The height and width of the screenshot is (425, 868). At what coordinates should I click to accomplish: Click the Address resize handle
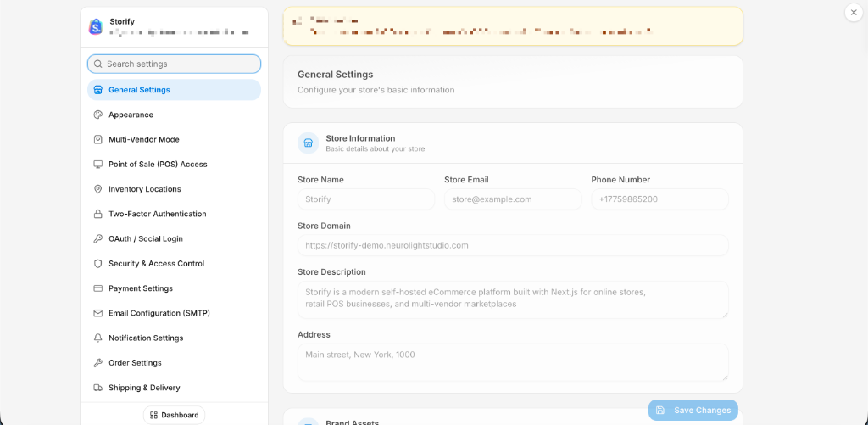725,377
